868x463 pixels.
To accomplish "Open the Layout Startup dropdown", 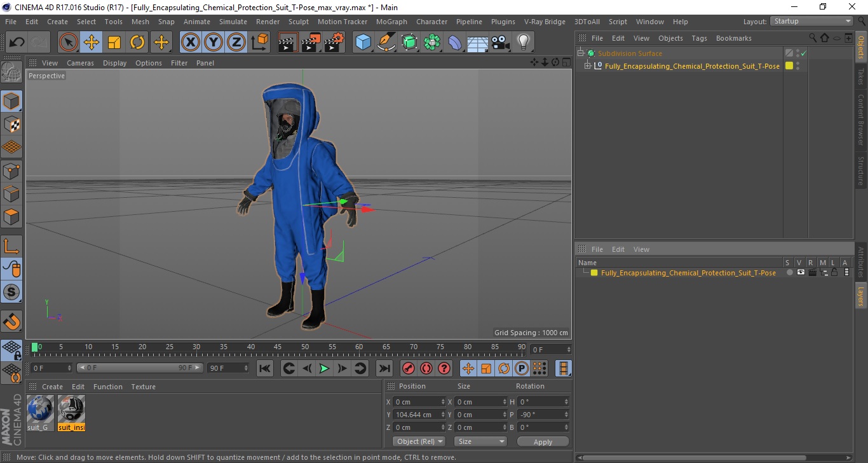I will (x=811, y=21).
